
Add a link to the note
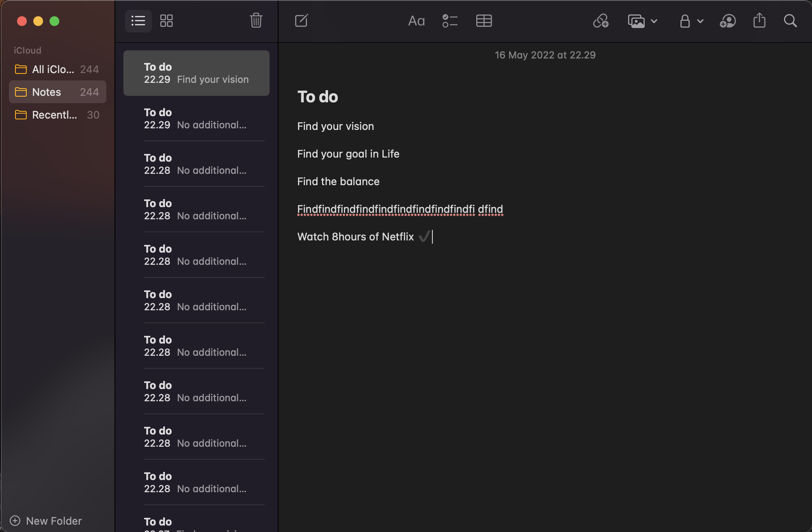click(600, 21)
